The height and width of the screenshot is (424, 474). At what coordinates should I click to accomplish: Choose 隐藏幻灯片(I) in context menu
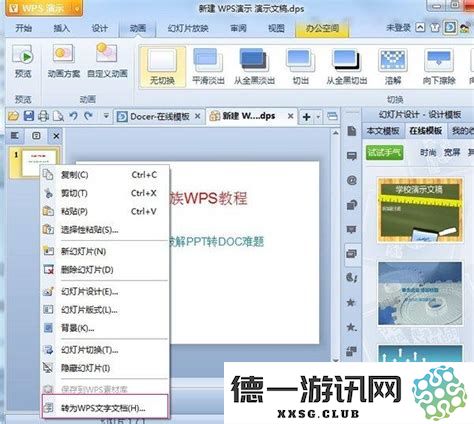[x=105, y=368]
